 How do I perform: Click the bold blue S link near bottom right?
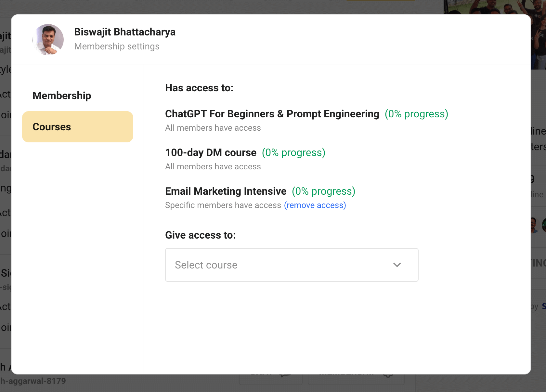[x=544, y=306]
